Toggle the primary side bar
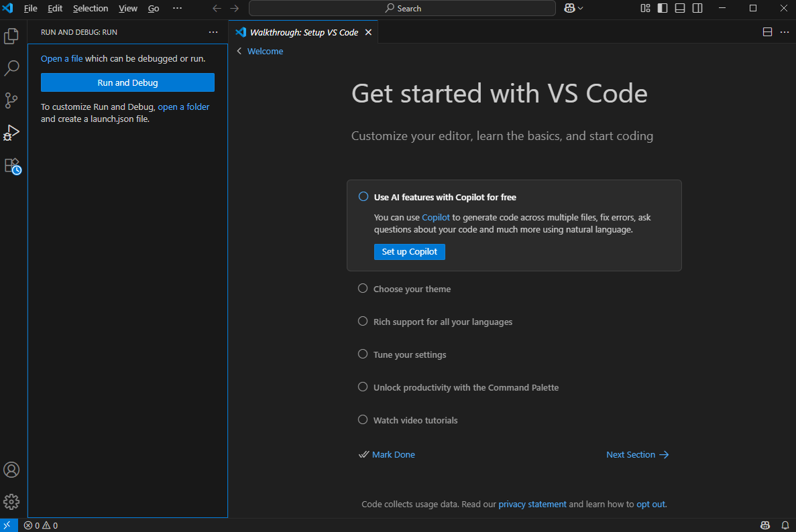The height and width of the screenshot is (532, 796). tap(663, 8)
